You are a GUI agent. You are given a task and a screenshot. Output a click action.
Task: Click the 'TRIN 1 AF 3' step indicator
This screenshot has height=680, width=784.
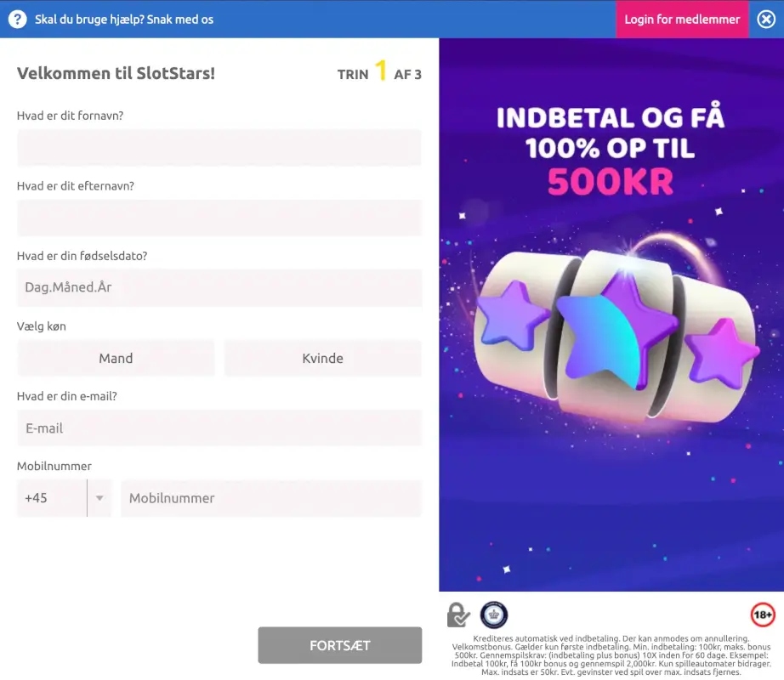pyautogui.click(x=378, y=74)
